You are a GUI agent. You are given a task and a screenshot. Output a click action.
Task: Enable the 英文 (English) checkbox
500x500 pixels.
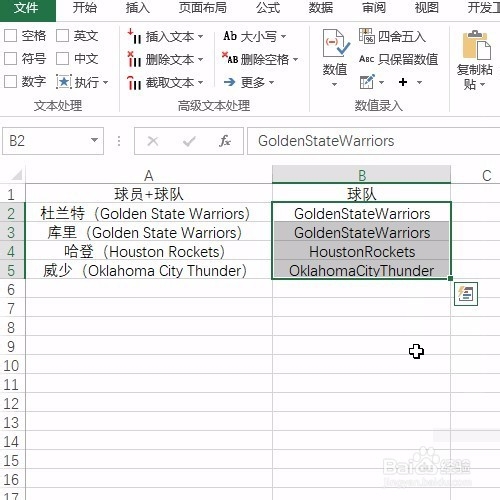click(62, 36)
